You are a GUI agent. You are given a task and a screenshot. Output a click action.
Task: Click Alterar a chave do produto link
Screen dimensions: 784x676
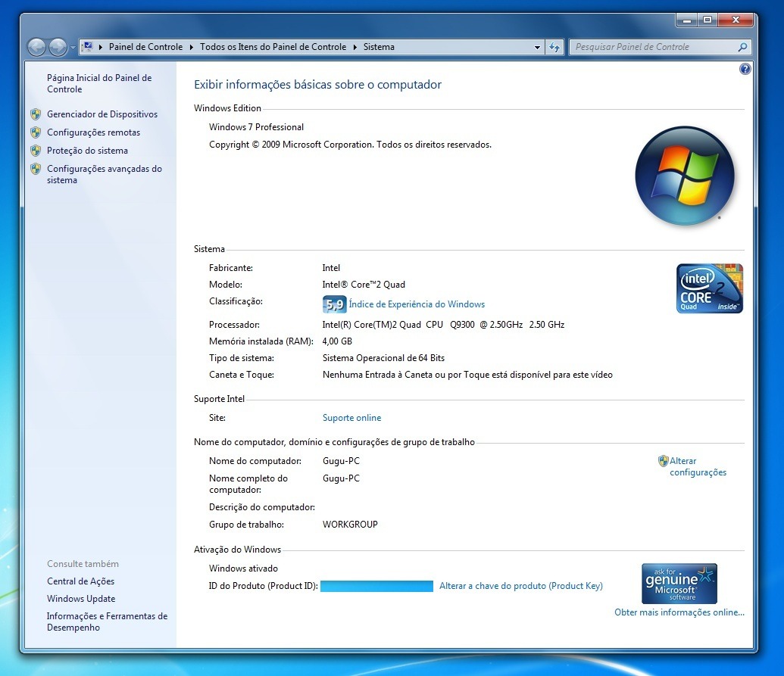(521, 586)
